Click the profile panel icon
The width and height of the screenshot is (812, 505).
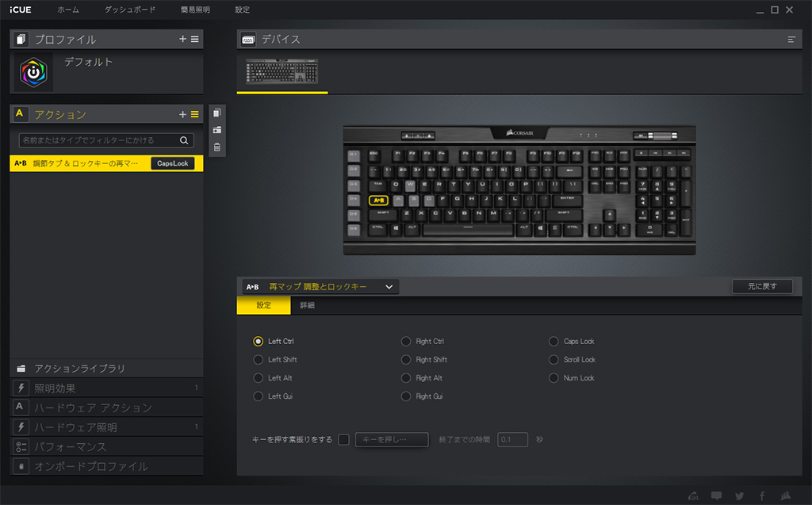tap(21, 39)
